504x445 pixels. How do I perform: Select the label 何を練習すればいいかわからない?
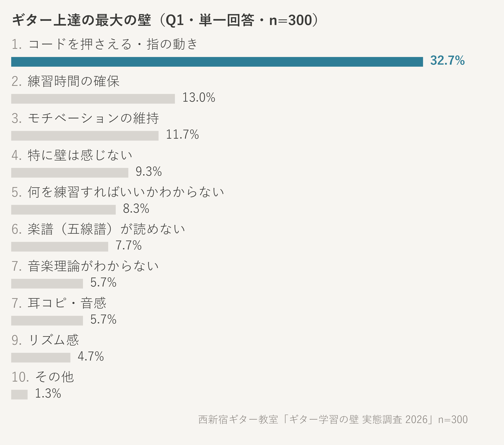(x=126, y=192)
